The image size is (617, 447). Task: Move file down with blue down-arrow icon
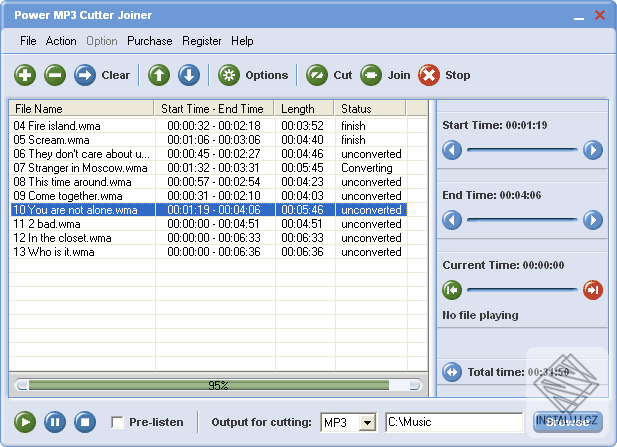(x=189, y=75)
